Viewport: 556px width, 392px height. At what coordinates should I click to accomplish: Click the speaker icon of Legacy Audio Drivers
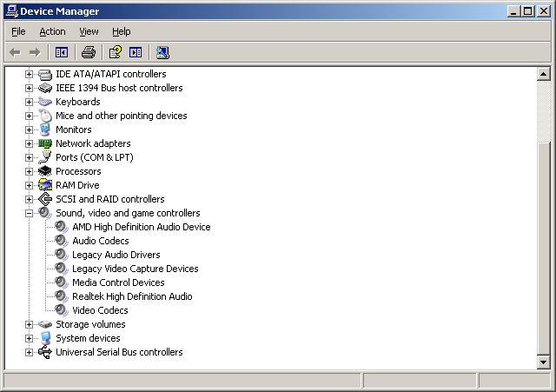coord(62,255)
